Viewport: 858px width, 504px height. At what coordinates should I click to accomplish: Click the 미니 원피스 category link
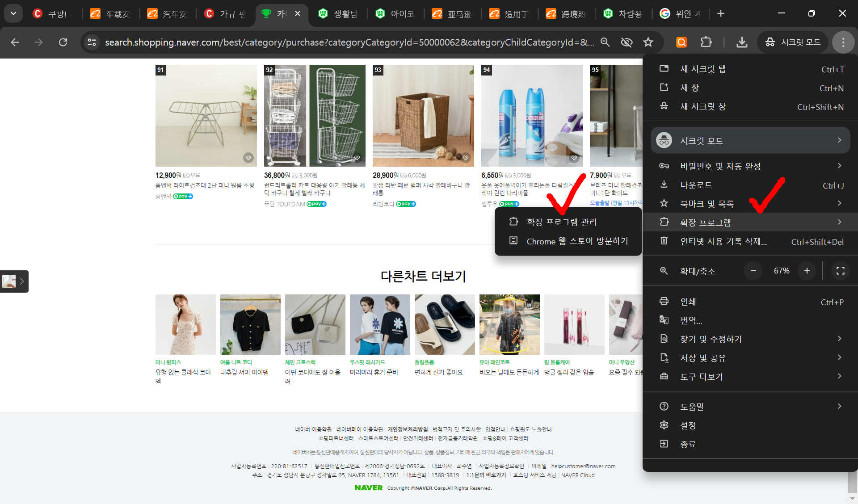[168, 362]
